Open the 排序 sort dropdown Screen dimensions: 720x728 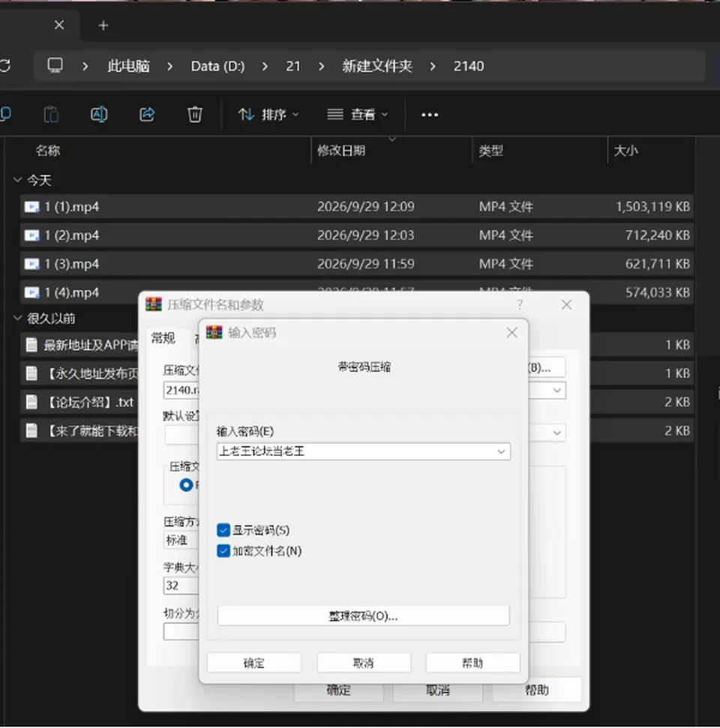[x=268, y=114]
